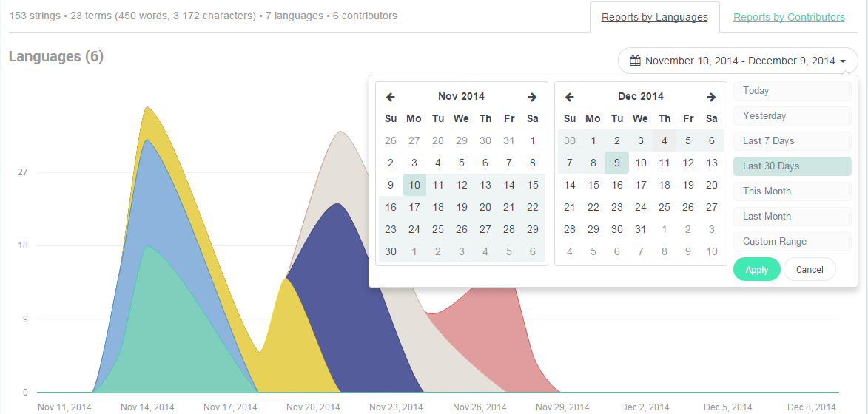Choose December 31 in Dec 2014 calendar
Screen dimensions: 868x414
pyautogui.click(x=641, y=229)
